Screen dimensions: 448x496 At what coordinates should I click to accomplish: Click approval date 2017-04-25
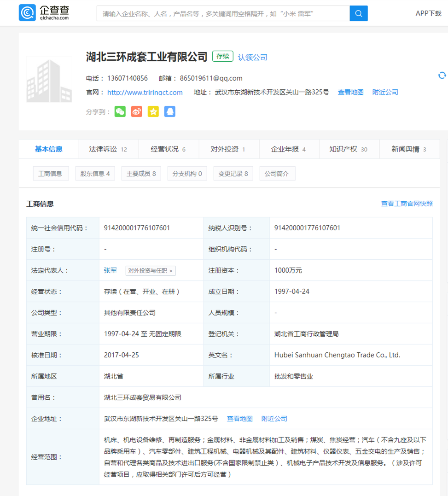coord(122,355)
